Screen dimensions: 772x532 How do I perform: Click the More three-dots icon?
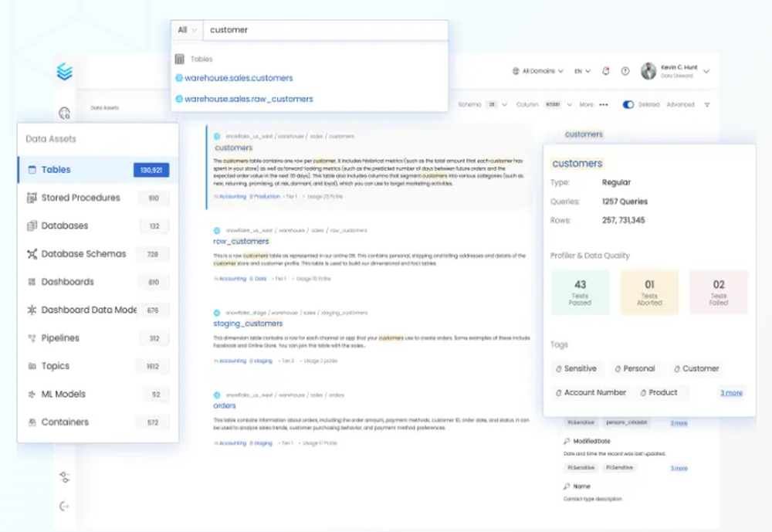(604, 105)
